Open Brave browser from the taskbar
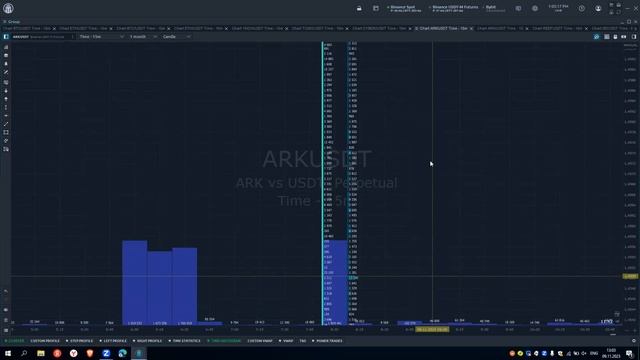 pyautogui.click(x=90, y=353)
